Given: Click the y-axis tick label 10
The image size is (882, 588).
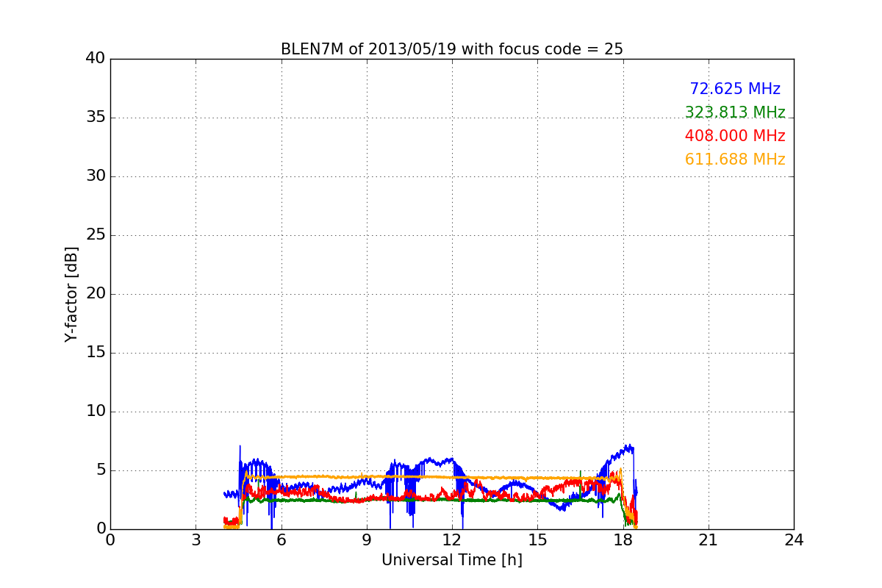Looking at the screenshot, I should [96, 412].
